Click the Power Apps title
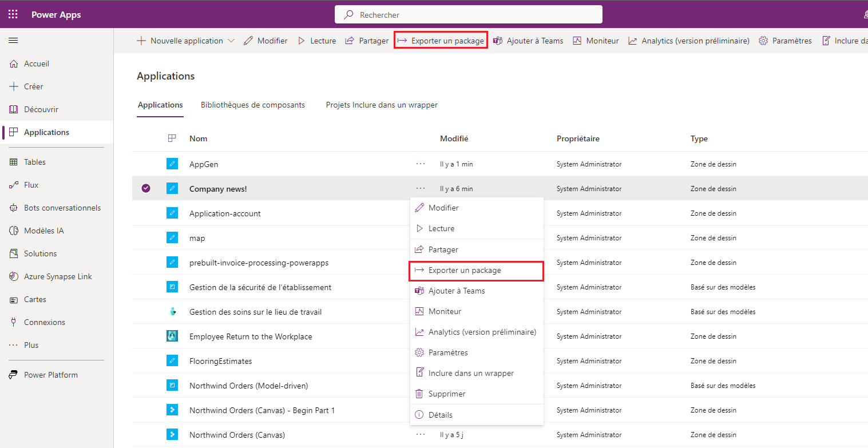The image size is (868, 448). click(56, 15)
